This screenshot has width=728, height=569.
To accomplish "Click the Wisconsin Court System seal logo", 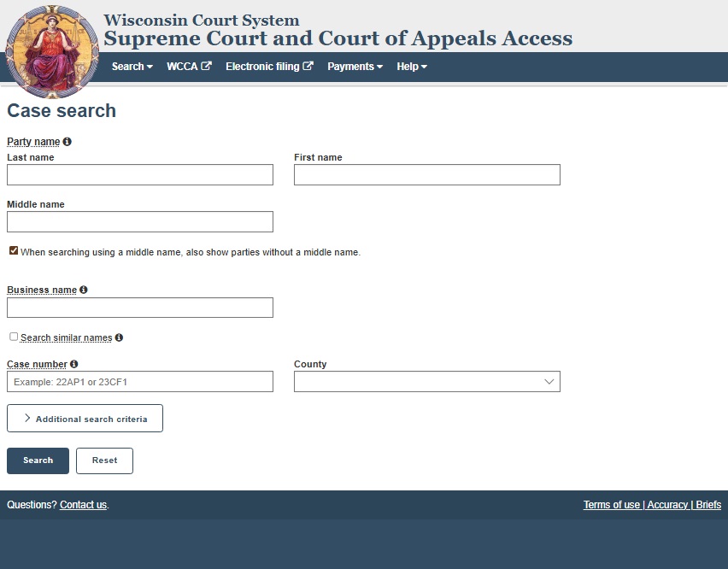I will click(x=52, y=51).
